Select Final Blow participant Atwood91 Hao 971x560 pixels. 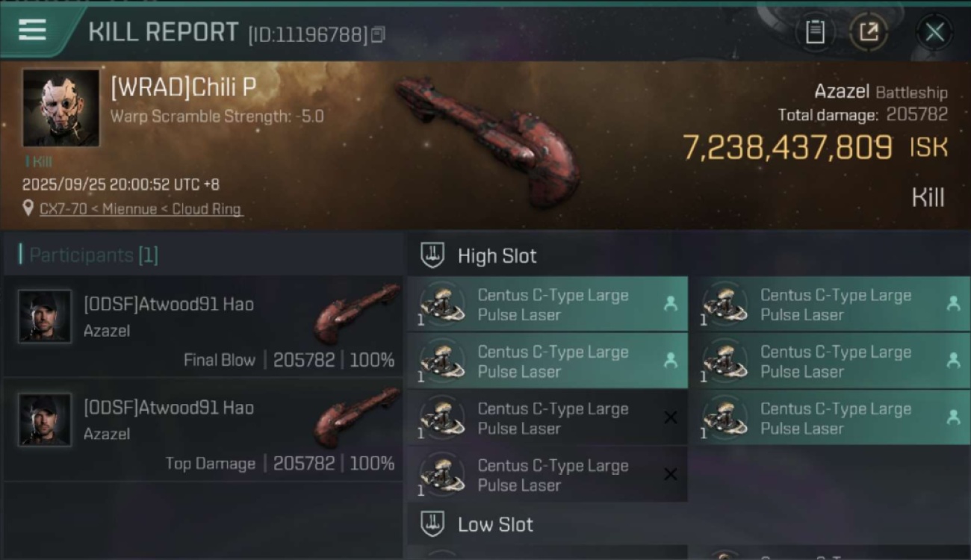(168, 305)
